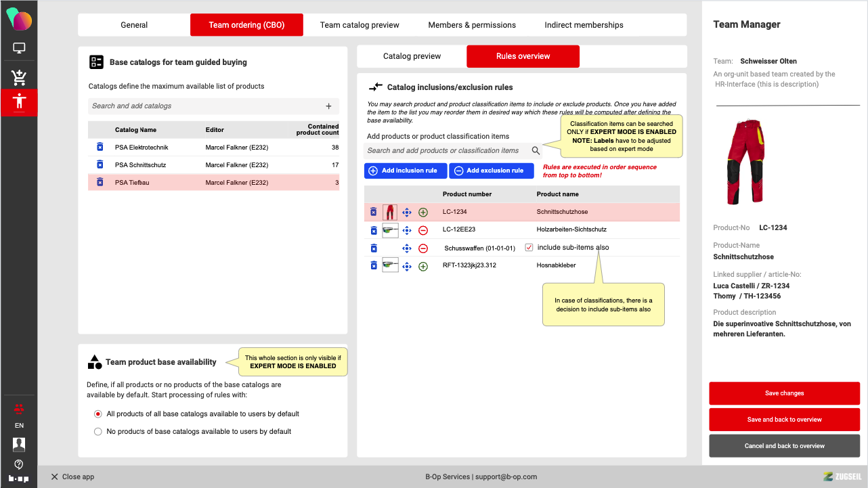Open Members & permissions tab

[x=472, y=25]
